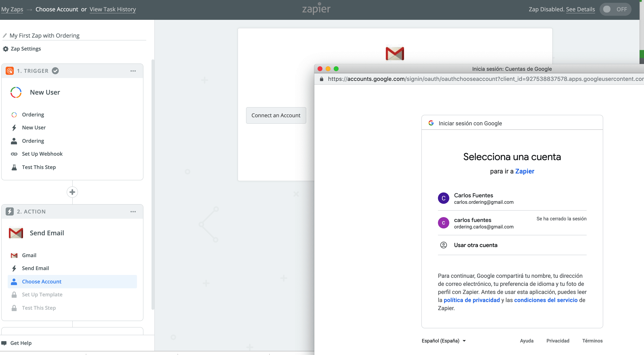The width and height of the screenshot is (644, 355).
Task: Click the Get Help chat icon
Action: [4, 343]
